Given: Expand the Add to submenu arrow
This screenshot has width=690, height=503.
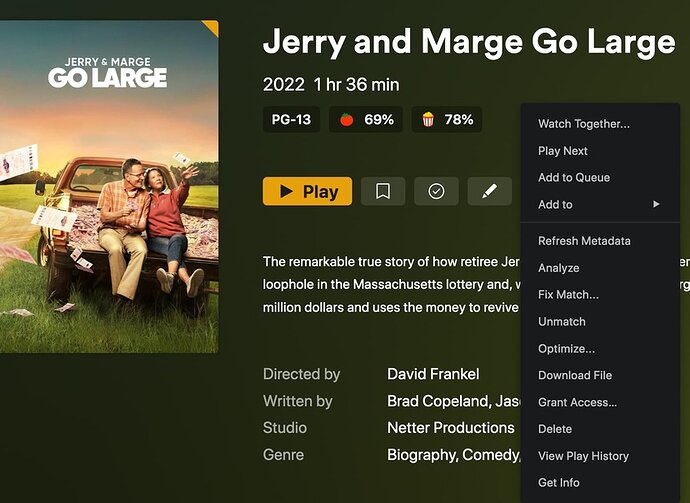Looking at the screenshot, I should [656, 204].
